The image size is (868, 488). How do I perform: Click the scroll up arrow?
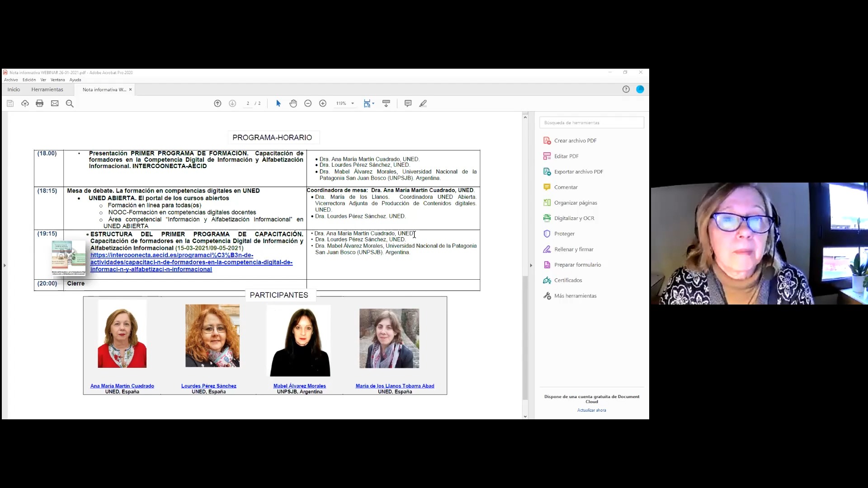[x=525, y=117]
